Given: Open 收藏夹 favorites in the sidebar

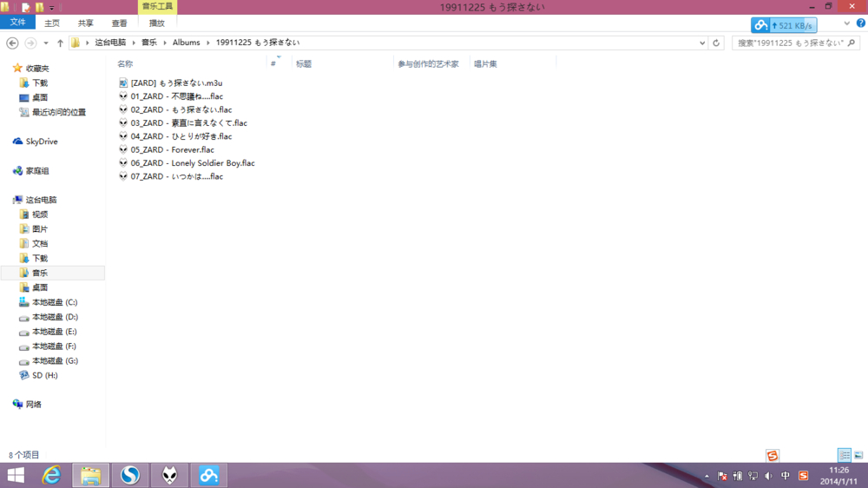Looking at the screenshot, I should (x=37, y=68).
